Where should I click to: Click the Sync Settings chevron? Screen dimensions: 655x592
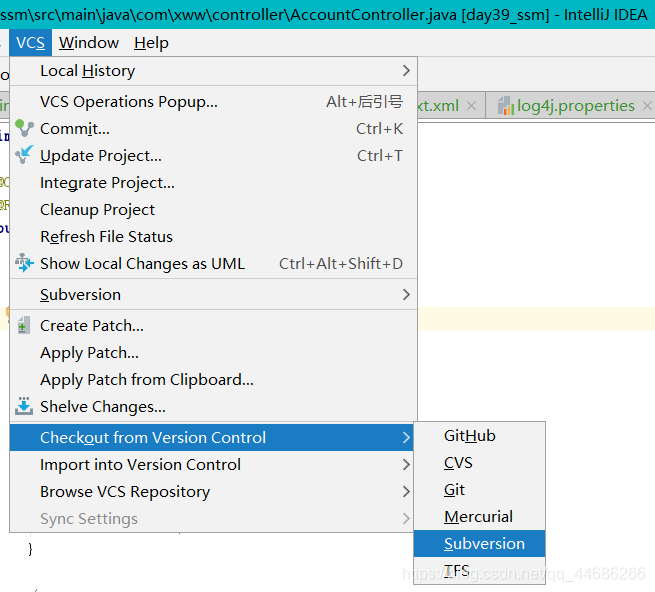click(406, 518)
